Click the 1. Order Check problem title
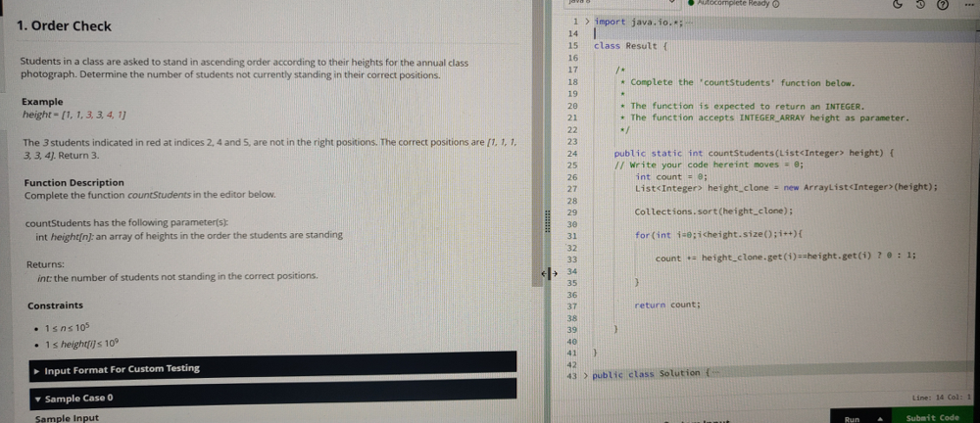 point(65,26)
